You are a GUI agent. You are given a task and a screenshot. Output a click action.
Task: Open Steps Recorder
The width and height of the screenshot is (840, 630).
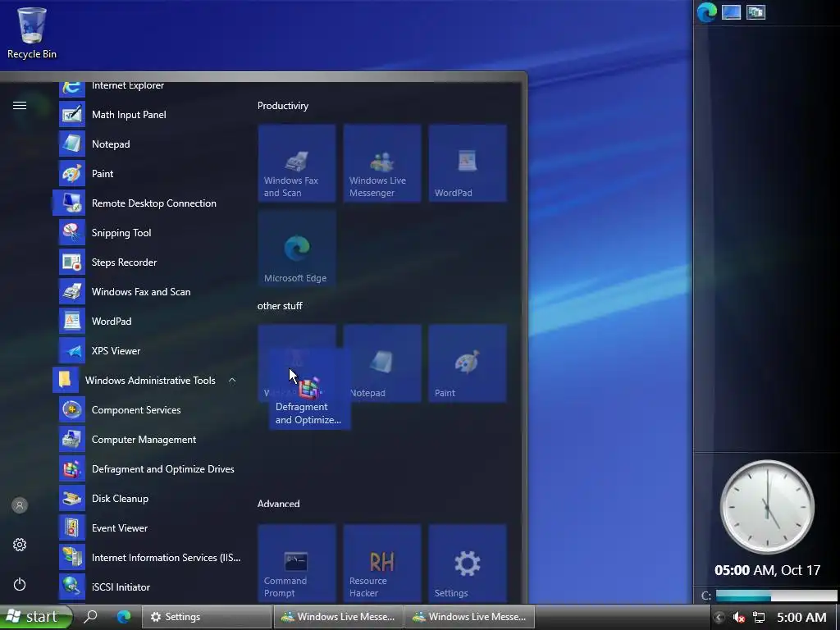tap(149, 262)
